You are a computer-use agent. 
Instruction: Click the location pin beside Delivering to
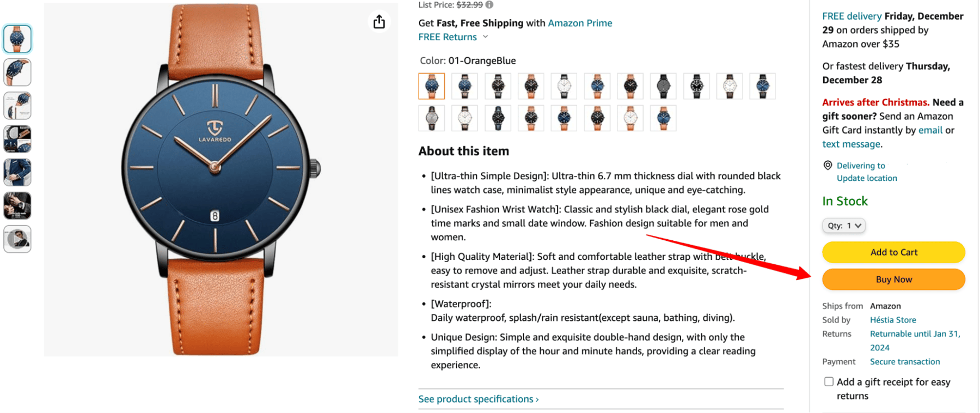[x=827, y=165]
